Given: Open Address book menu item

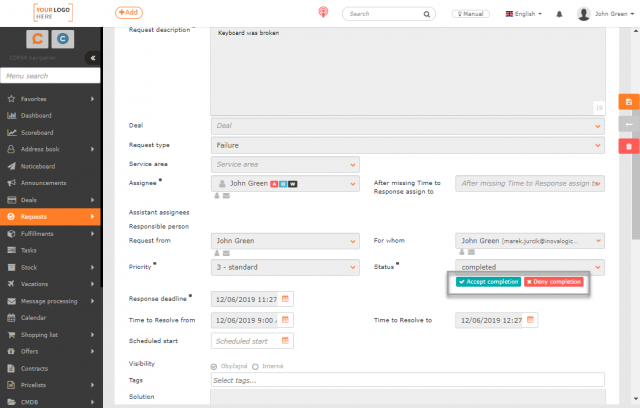Looking at the screenshot, I should coord(51,149).
